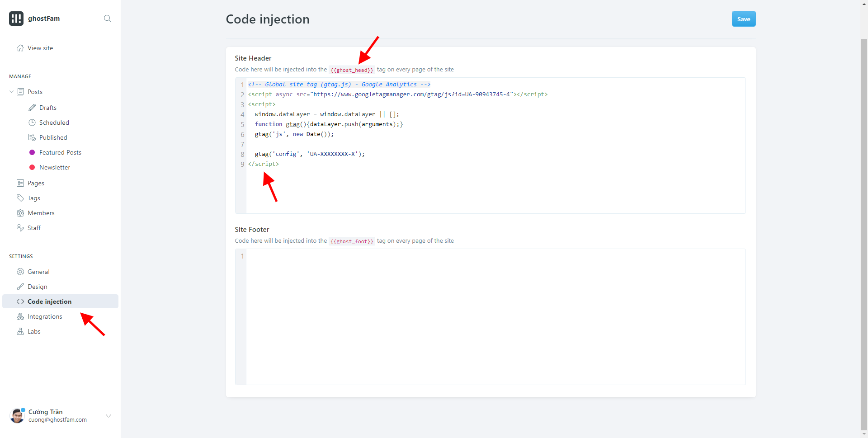Click the Members icon
This screenshot has height=438, width=868.
click(x=20, y=213)
